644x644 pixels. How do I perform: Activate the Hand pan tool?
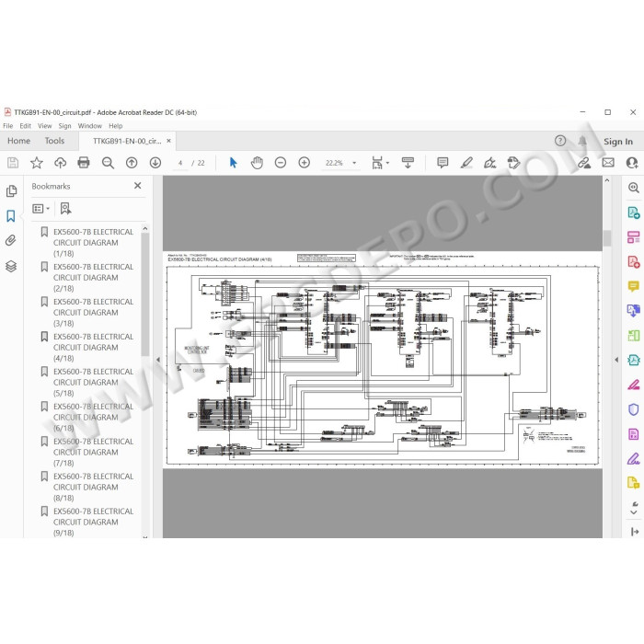pyautogui.click(x=257, y=163)
